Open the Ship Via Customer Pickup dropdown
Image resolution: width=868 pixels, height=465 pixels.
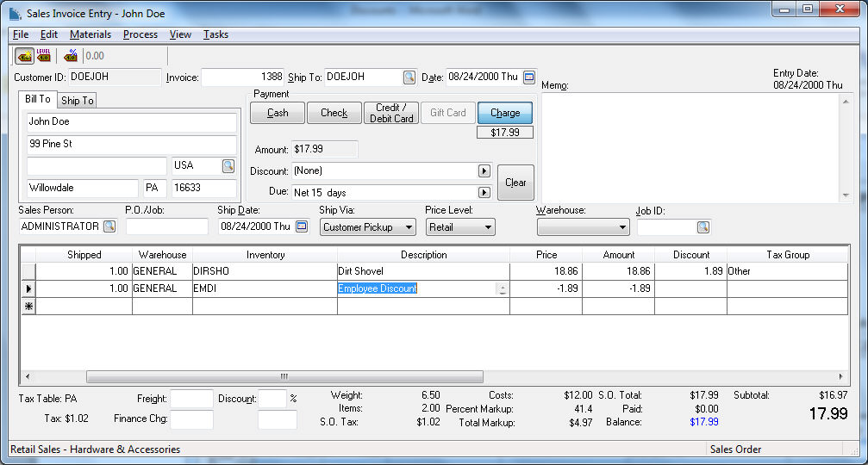pos(368,227)
